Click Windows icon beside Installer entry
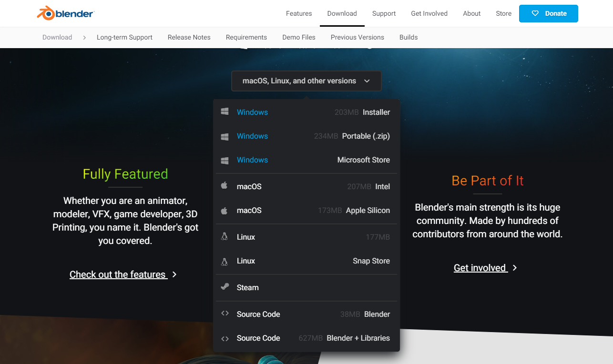Screen dimensions: 613x364 point(225,112)
